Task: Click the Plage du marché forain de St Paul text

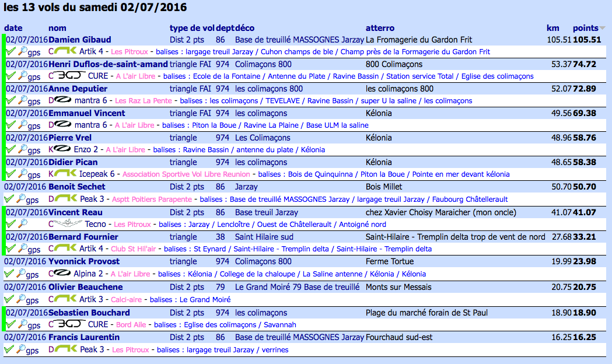Action: 426,313
